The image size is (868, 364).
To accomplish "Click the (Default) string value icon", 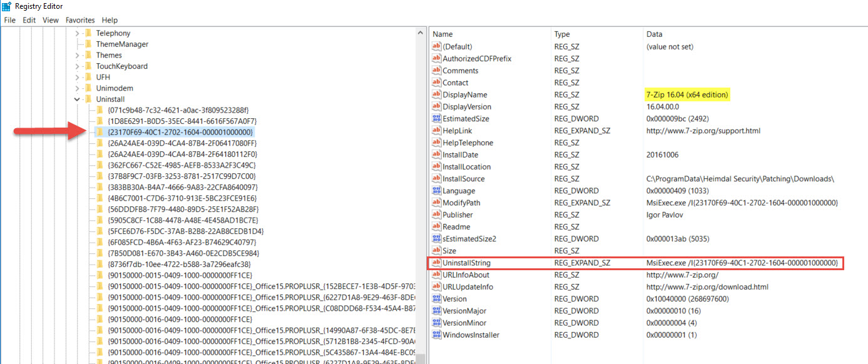I will 437,47.
